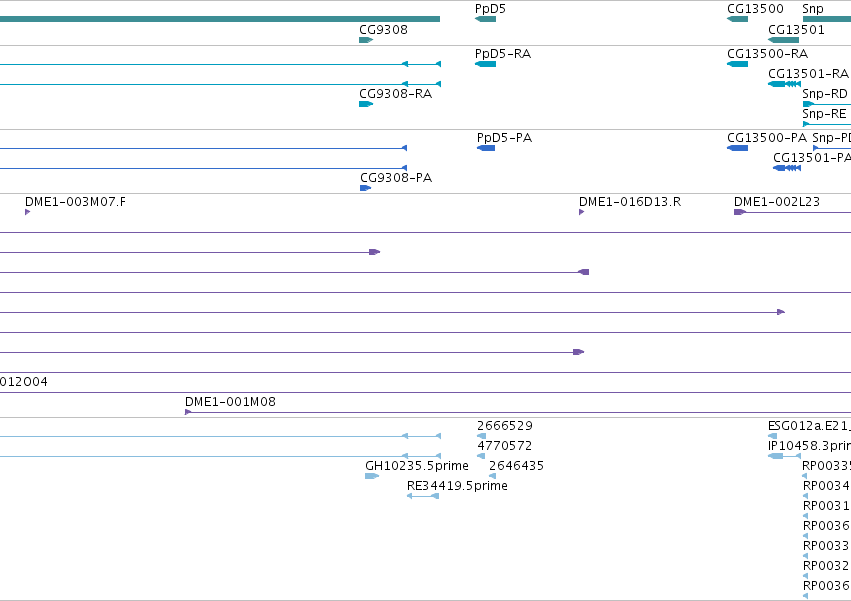Select the PpD5 gene arrow
The width and height of the screenshot is (851, 601).
[x=485, y=19]
